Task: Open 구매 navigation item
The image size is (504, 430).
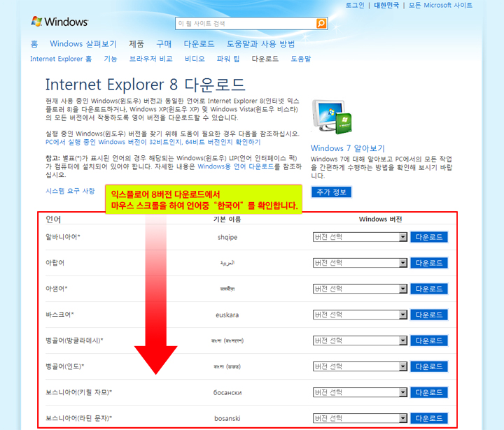Action: point(164,43)
